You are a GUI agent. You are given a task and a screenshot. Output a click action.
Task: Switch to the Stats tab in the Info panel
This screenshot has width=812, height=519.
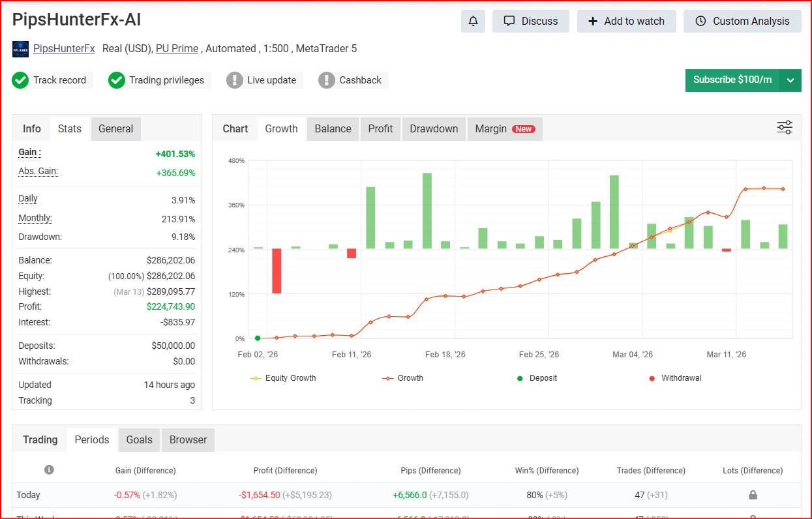click(70, 128)
